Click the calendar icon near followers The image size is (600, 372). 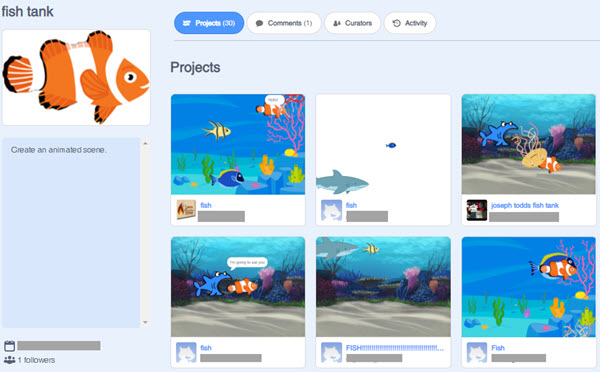[10, 346]
